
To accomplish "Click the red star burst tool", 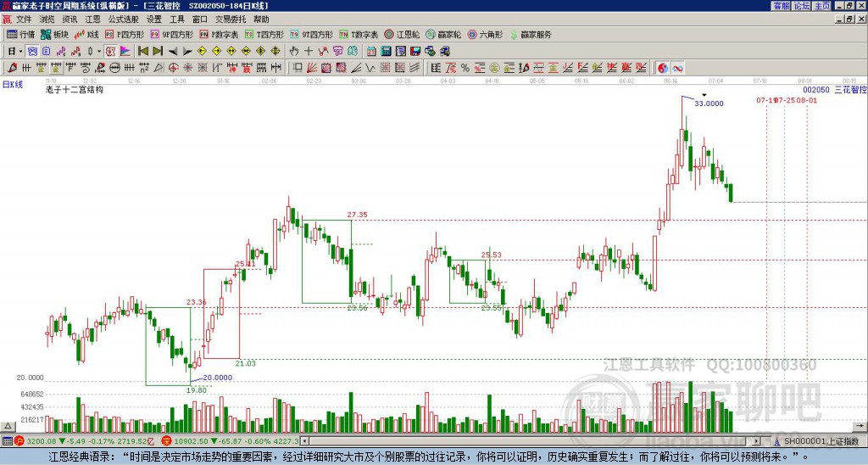I will click(188, 68).
